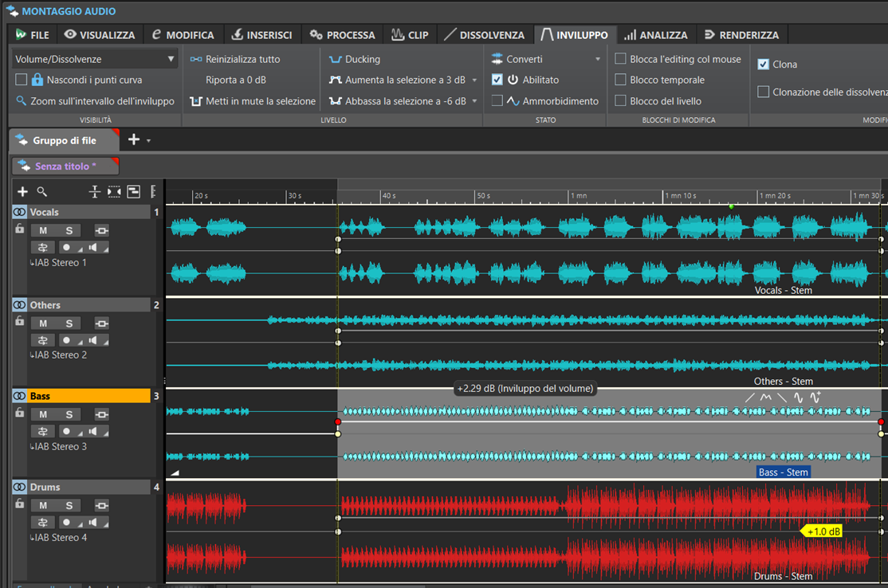Click the magnifier search icon above tracks
Viewport: 888px width, 588px height.
point(42,192)
